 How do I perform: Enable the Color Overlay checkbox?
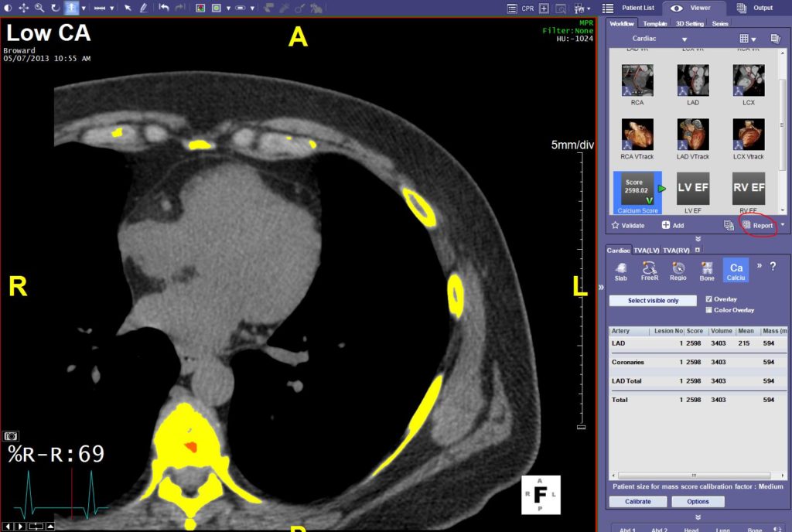pos(708,310)
